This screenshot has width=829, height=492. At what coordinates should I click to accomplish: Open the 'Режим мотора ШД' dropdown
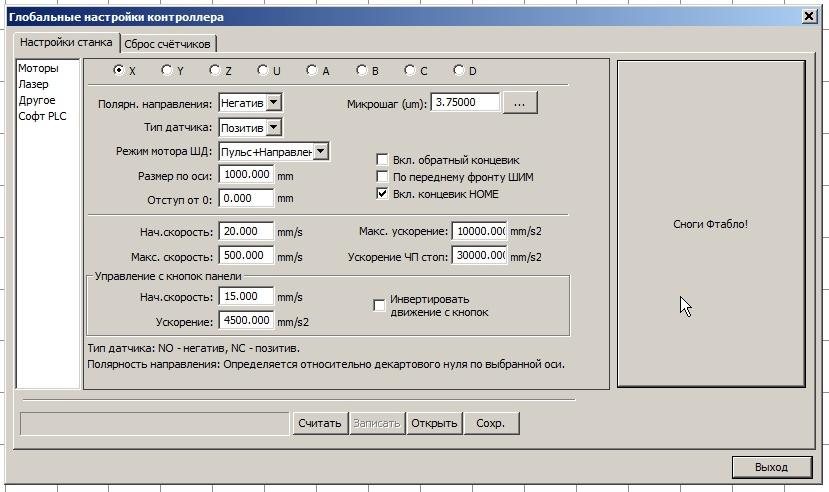pos(320,151)
